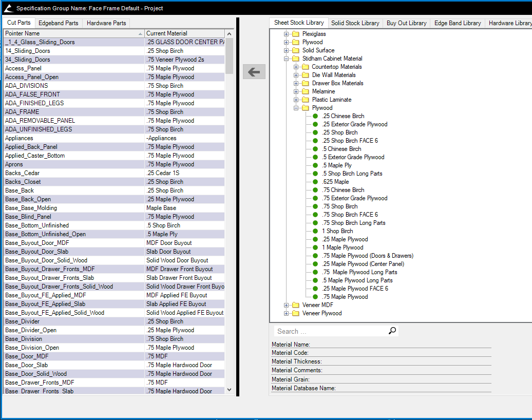Image resolution: width=532 pixels, height=420 pixels.
Task: Click the Current Material column header
Action: 184,33
